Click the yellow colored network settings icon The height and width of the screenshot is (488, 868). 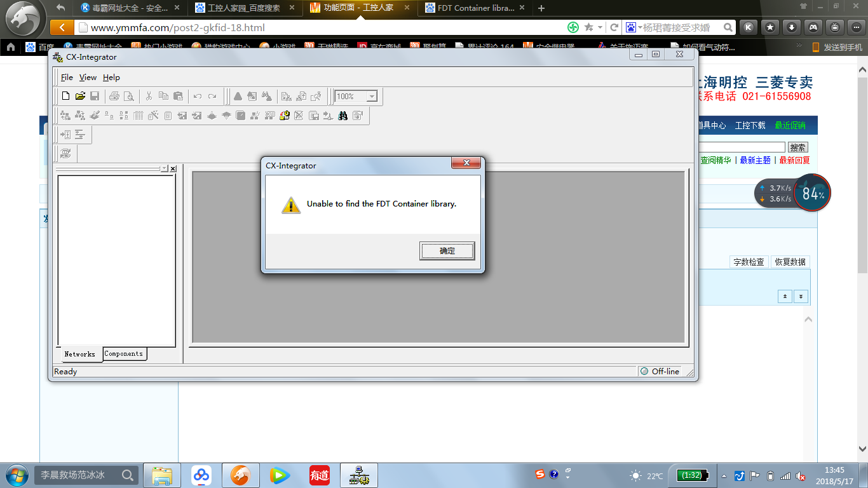point(285,116)
